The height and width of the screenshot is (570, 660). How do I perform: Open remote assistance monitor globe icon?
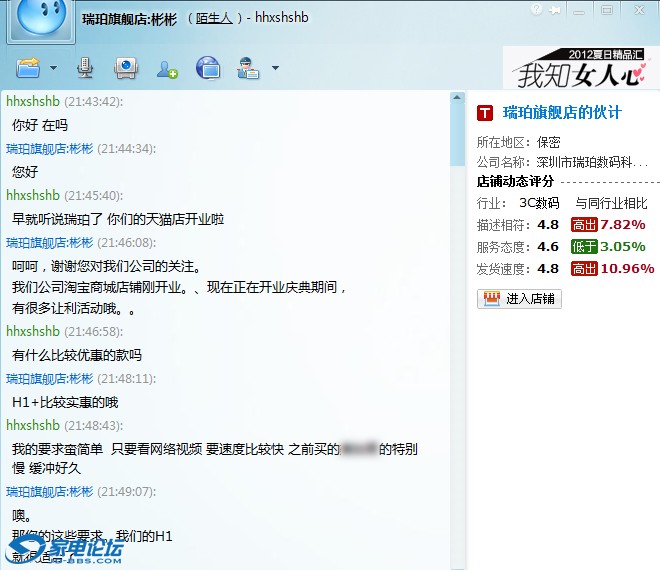tap(208, 68)
